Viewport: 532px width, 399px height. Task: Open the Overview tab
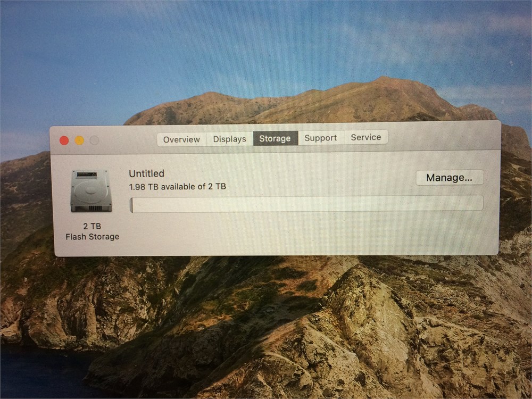point(181,139)
